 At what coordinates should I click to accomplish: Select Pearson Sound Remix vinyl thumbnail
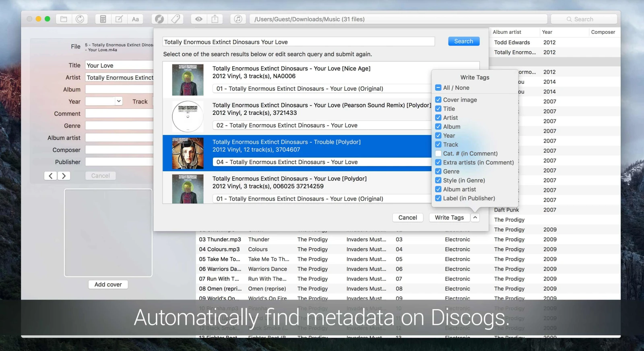tap(188, 116)
